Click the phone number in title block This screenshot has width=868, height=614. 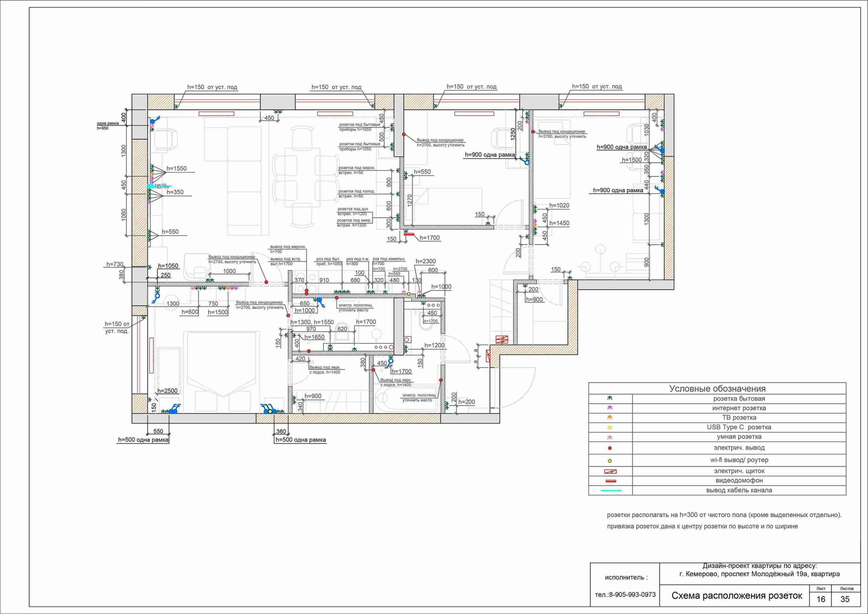pyautogui.click(x=625, y=595)
